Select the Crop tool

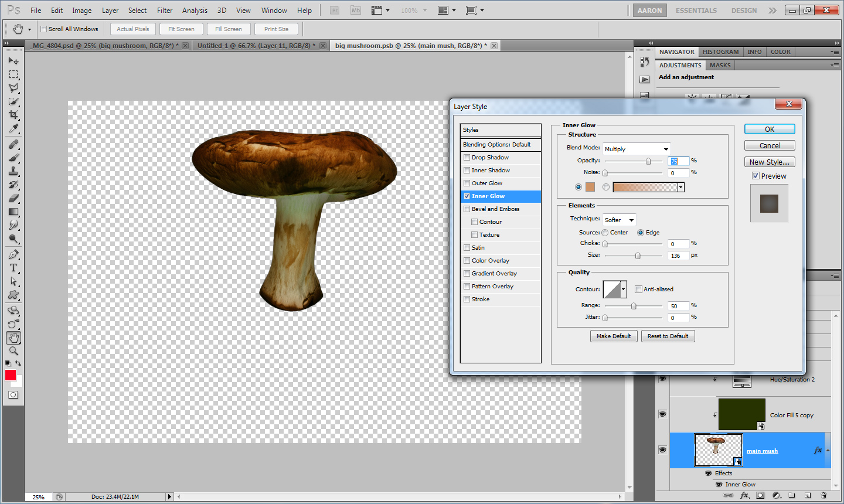pyautogui.click(x=13, y=115)
